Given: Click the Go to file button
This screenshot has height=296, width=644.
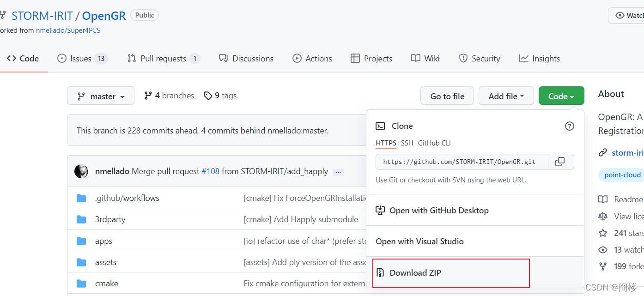Looking at the screenshot, I should pos(447,96).
